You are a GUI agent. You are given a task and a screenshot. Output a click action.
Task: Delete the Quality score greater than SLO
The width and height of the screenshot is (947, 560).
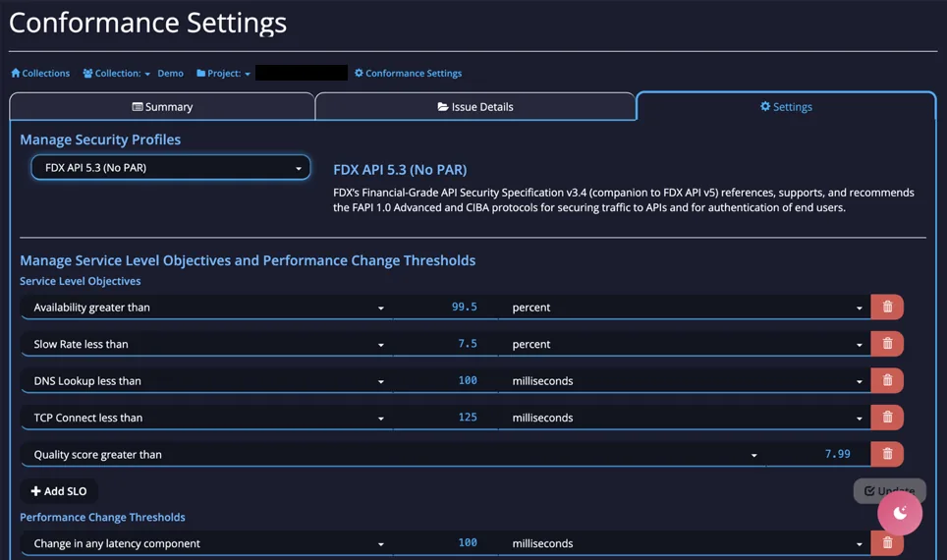(887, 454)
